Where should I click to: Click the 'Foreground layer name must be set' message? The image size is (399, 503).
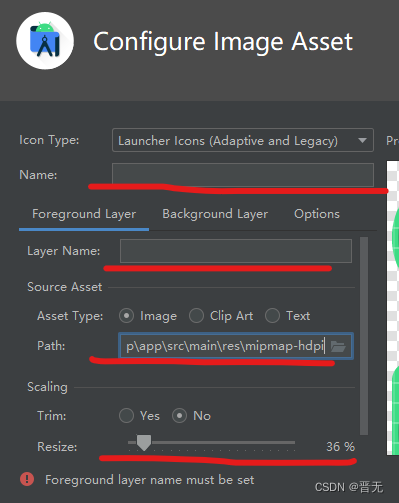click(150, 480)
